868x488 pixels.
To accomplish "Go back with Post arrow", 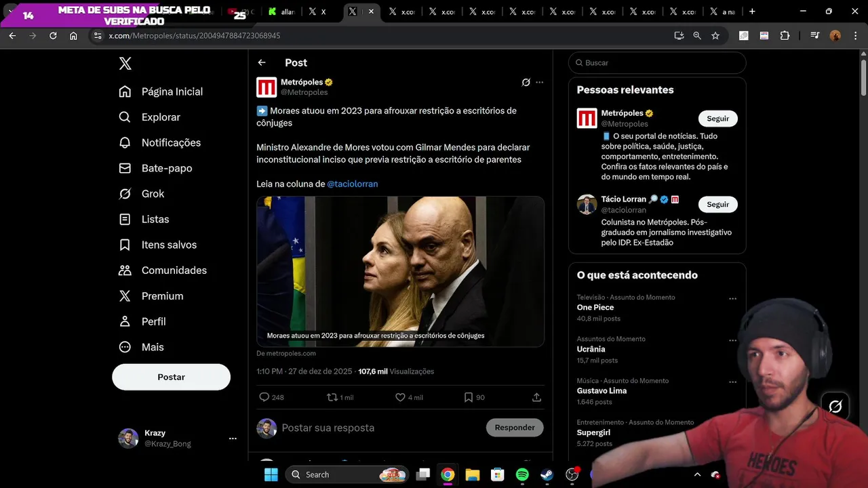I will point(262,62).
